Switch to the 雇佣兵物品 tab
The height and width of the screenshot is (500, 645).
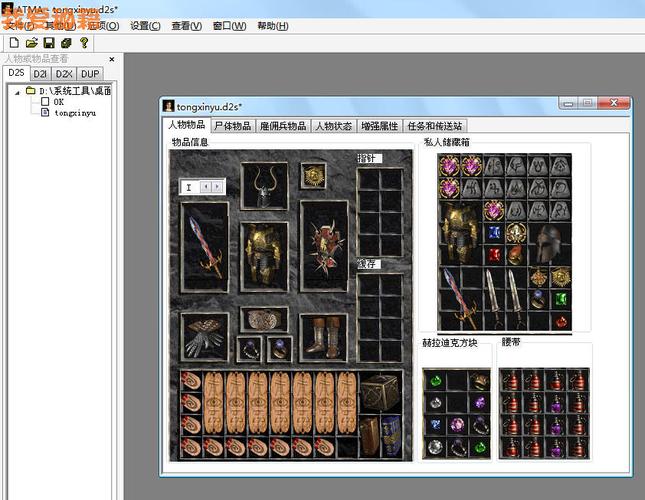(x=283, y=126)
